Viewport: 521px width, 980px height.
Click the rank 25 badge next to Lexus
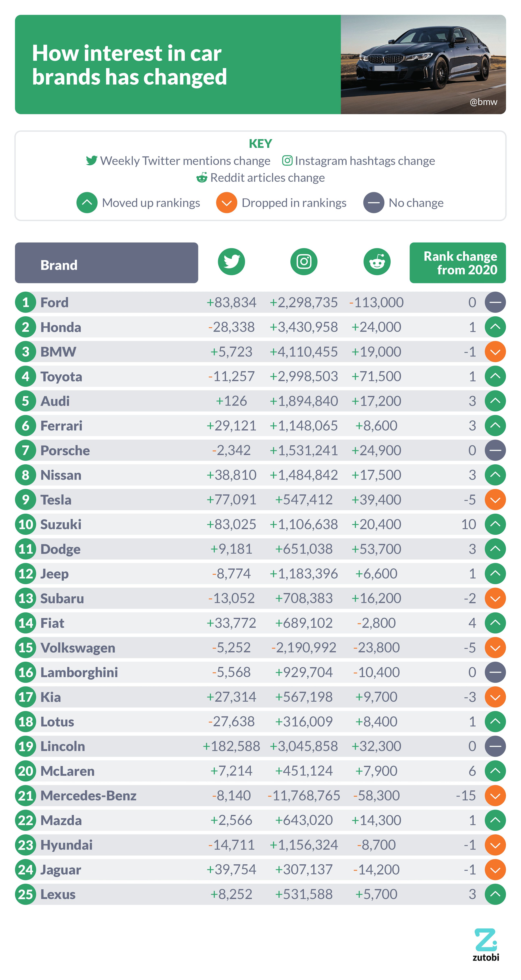click(x=25, y=894)
